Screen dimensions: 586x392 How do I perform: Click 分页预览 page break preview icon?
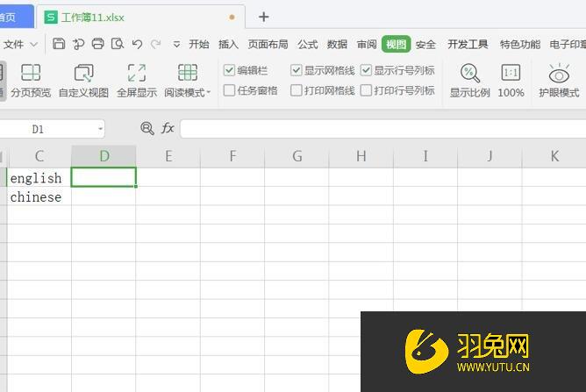click(x=31, y=81)
